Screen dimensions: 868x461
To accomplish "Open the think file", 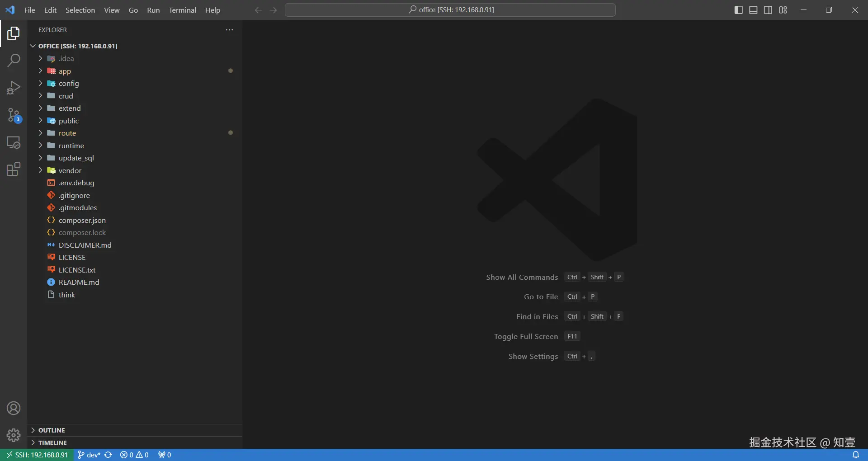I will [135, 295].
